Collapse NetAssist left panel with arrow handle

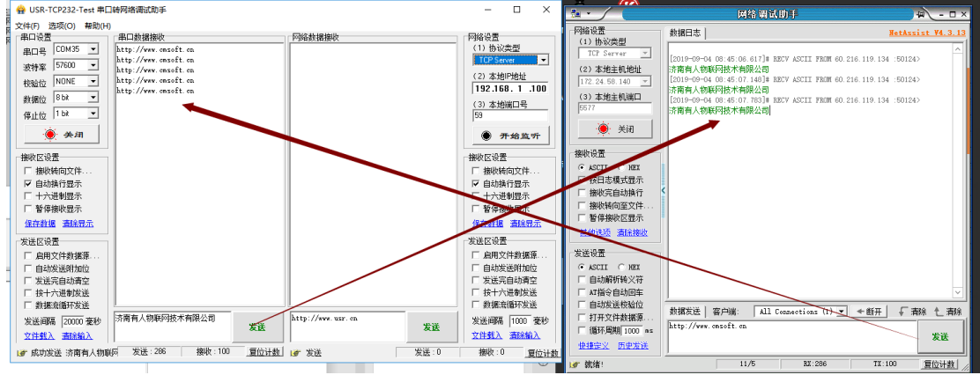click(663, 190)
